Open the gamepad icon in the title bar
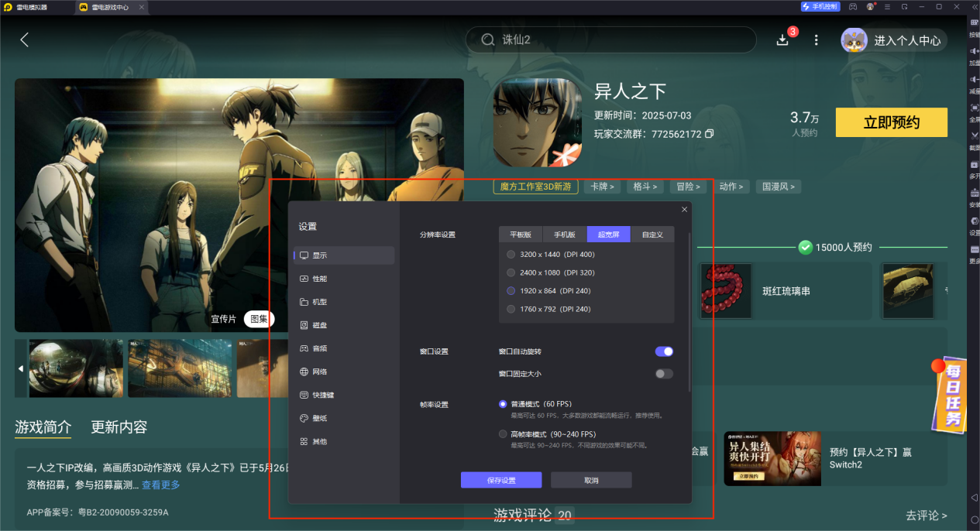The width and height of the screenshot is (980, 531). (853, 6)
